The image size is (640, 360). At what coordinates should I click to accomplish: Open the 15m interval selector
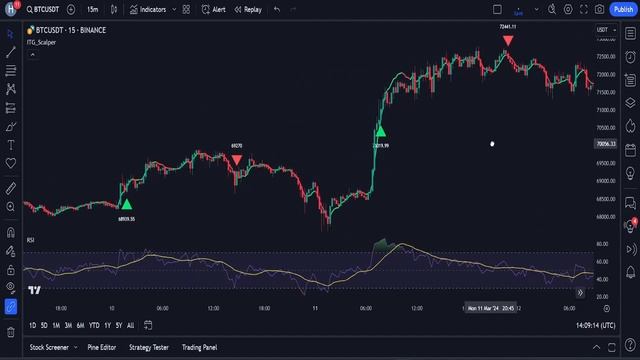tap(92, 9)
